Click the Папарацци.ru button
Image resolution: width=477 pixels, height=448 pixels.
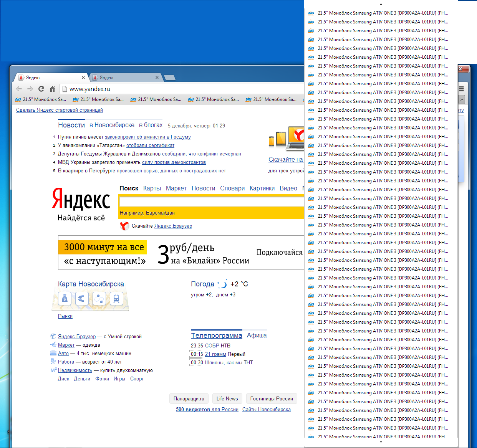189,398
